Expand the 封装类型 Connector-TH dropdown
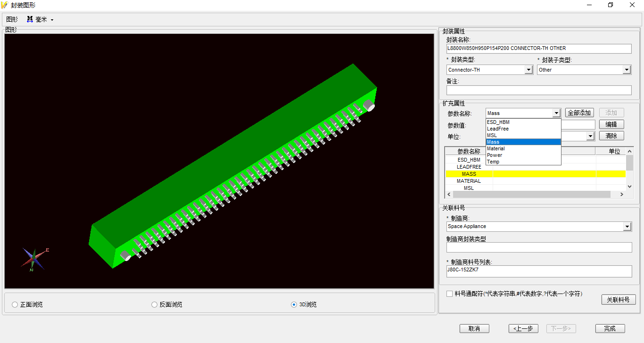 pyautogui.click(x=528, y=70)
